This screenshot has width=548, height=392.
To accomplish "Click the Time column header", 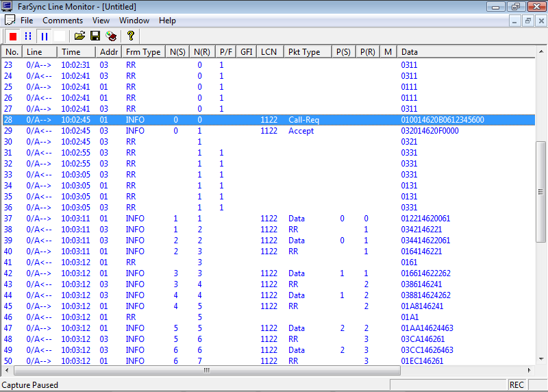I will tap(77, 52).
